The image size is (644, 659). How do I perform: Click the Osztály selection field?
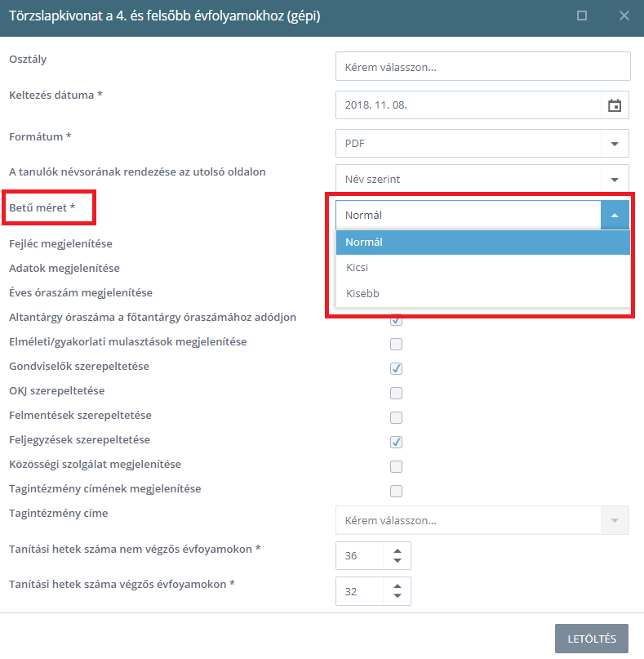tap(482, 66)
